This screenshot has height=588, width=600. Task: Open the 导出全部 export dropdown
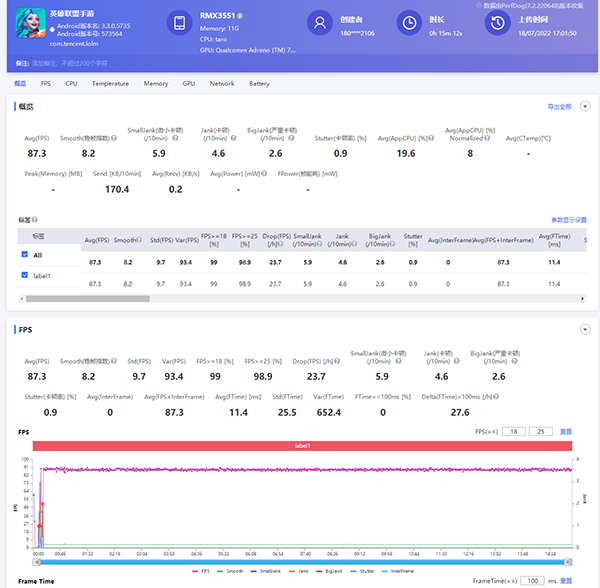click(x=560, y=105)
